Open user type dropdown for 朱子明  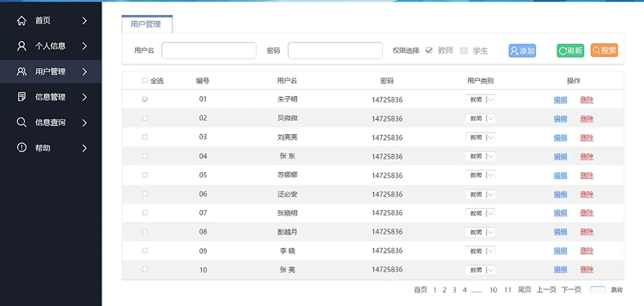click(x=480, y=100)
